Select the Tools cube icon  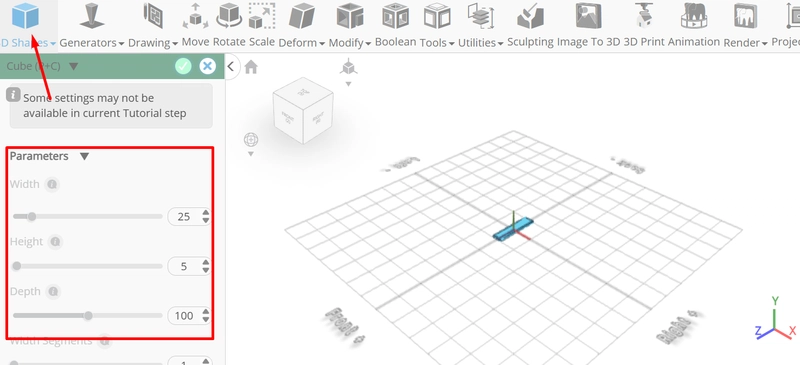(x=437, y=16)
